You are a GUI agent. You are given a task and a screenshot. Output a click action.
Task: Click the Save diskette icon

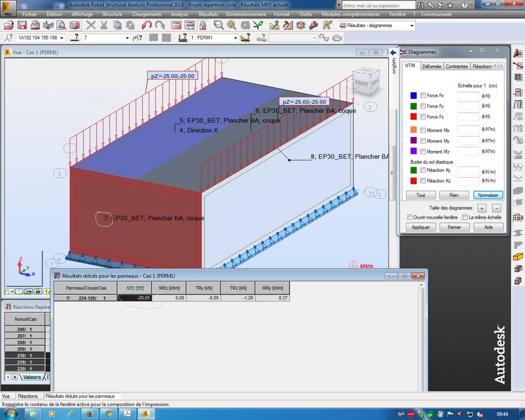22,25
